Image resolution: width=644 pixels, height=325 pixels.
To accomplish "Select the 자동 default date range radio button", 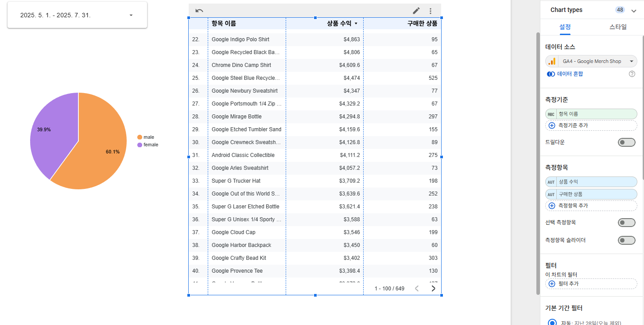I will click(552, 322).
